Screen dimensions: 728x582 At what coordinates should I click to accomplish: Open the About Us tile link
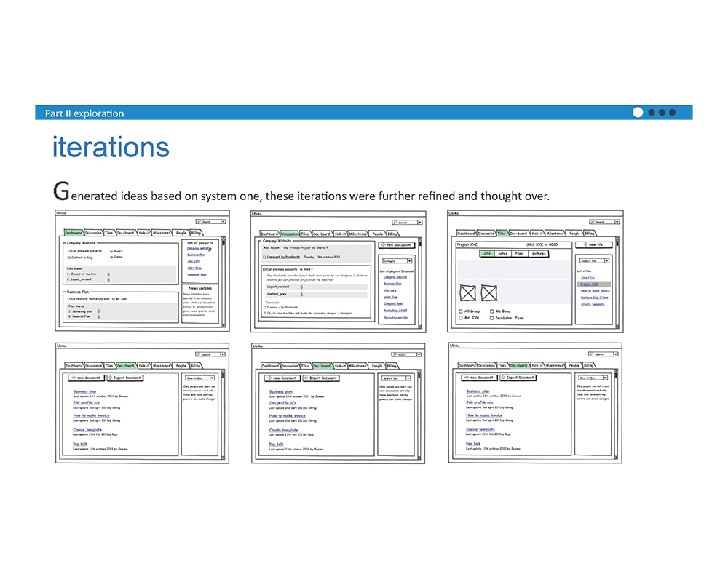pos(587,277)
